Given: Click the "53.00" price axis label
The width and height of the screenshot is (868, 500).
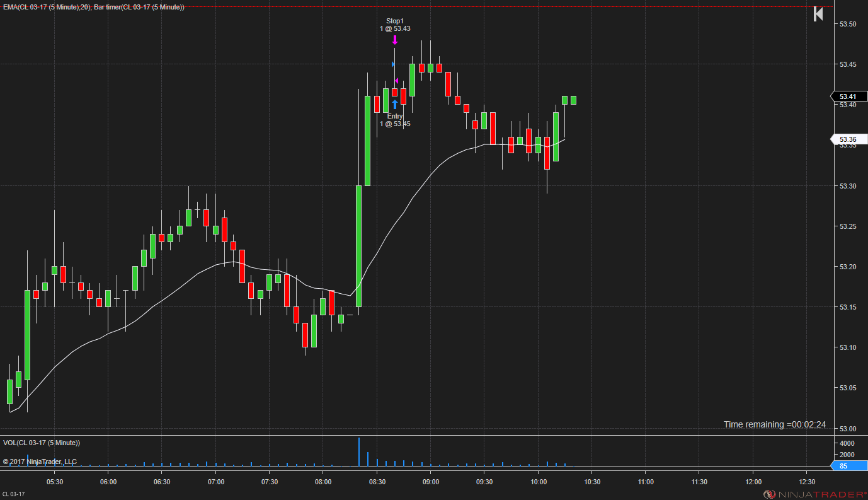Looking at the screenshot, I should (x=848, y=429).
